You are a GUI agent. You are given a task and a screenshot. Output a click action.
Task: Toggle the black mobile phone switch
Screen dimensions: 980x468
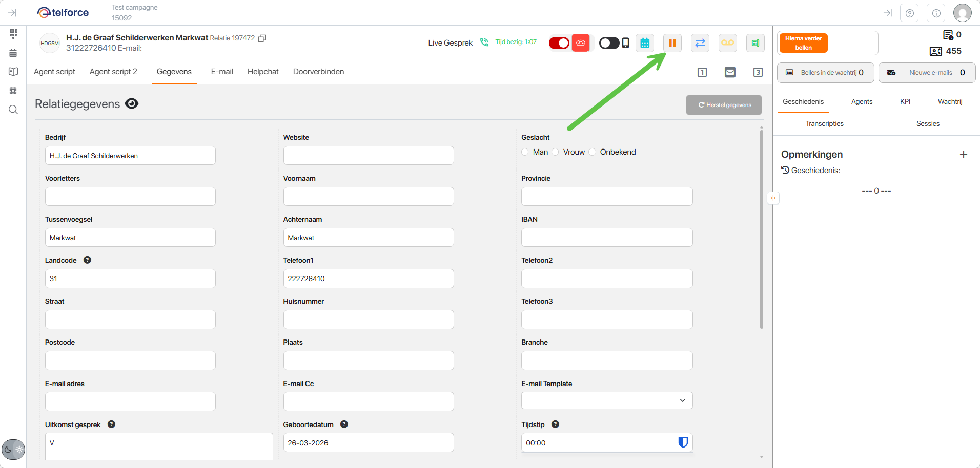609,43
